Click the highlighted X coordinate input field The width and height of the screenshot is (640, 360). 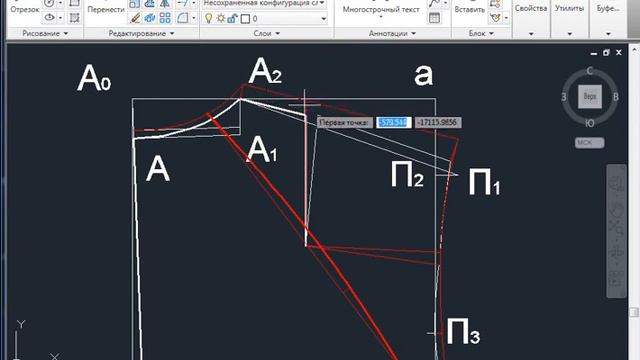click(393, 122)
